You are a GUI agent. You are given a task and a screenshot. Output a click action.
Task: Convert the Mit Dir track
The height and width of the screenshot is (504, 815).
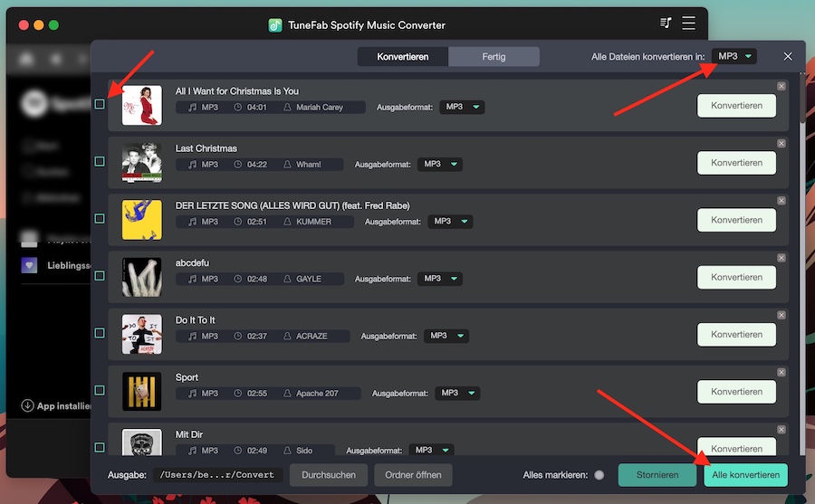(x=736, y=447)
